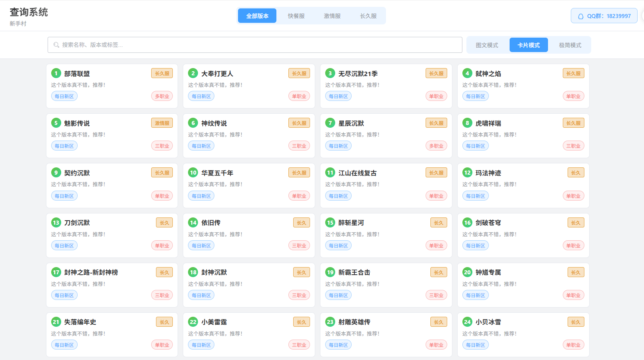Click the QQ群 18239997 button
The width and height of the screenshot is (644, 360).
[x=604, y=16]
